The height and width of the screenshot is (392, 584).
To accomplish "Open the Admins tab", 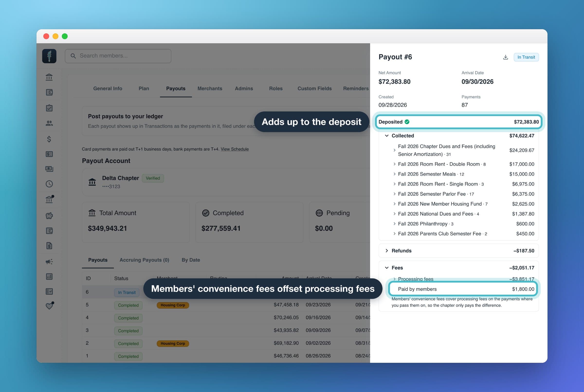I will [x=244, y=89].
